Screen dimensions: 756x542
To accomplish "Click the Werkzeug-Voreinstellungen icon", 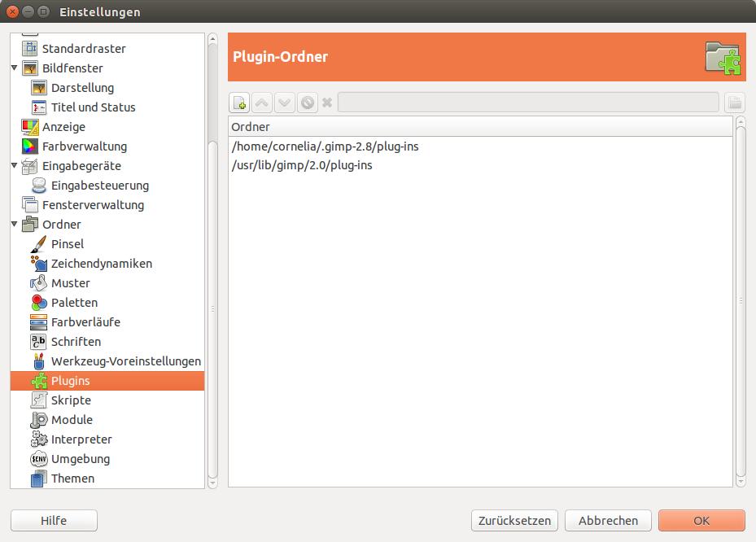I will point(39,361).
